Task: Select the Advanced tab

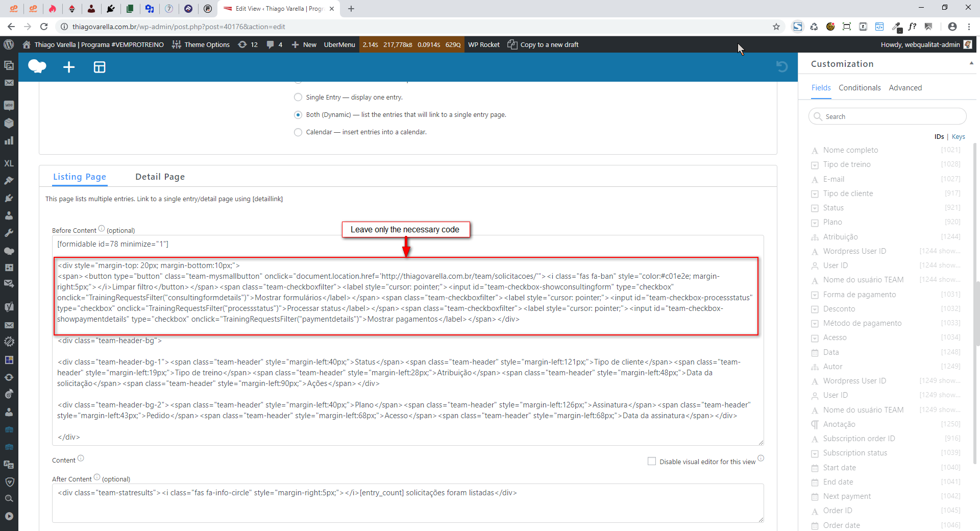Action: [905, 88]
